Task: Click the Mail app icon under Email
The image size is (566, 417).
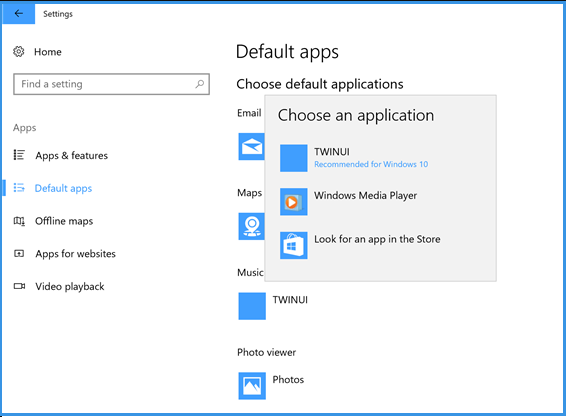Action: pos(251,147)
